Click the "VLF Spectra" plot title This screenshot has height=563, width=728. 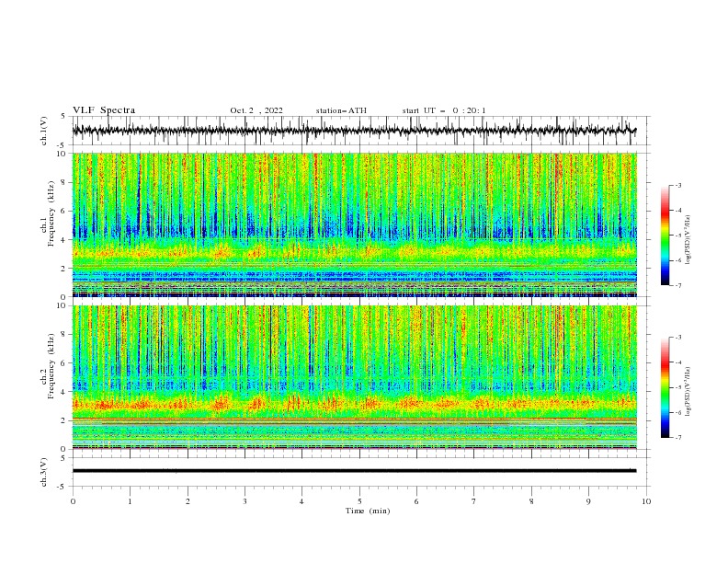104,110
